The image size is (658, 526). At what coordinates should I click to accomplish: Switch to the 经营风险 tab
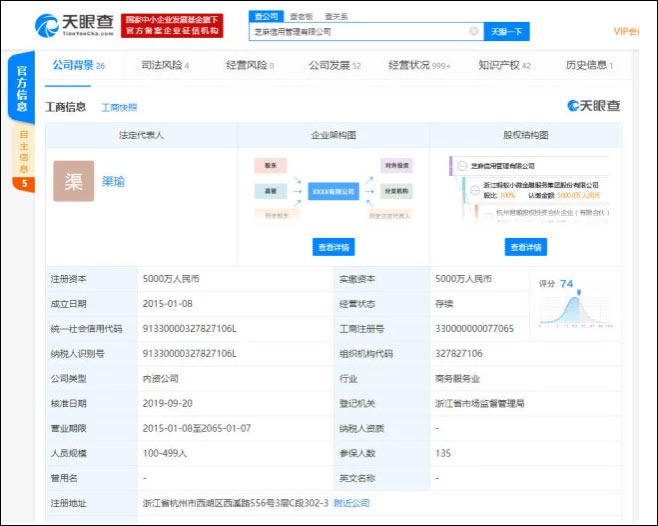[x=250, y=65]
